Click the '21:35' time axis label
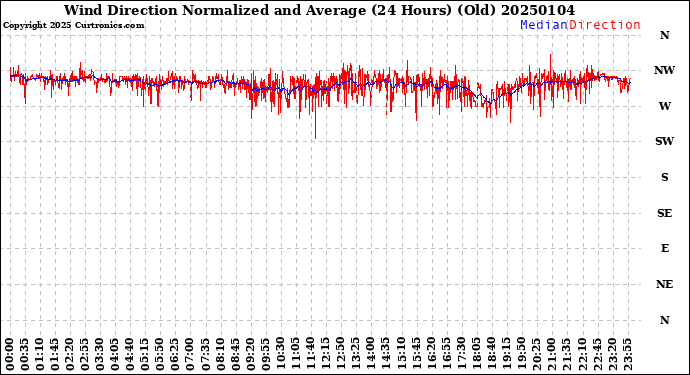The height and width of the screenshot is (375, 690). [x=567, y=354]
